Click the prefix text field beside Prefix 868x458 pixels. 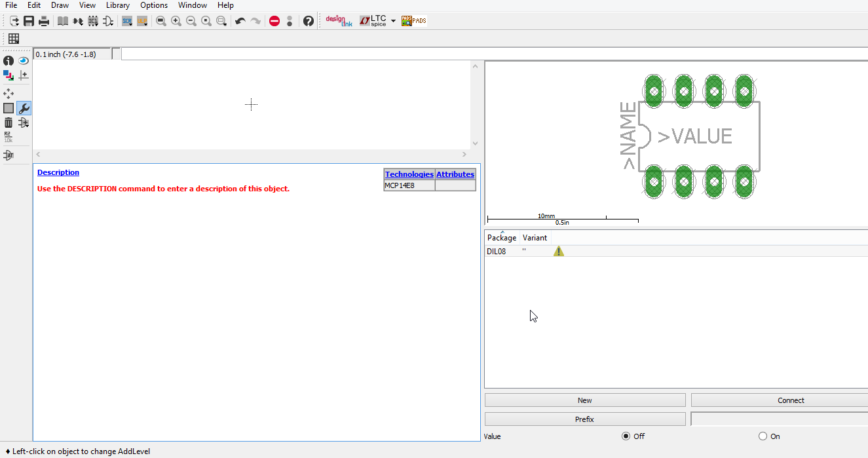pyautogui.click(x=780, y=419)
